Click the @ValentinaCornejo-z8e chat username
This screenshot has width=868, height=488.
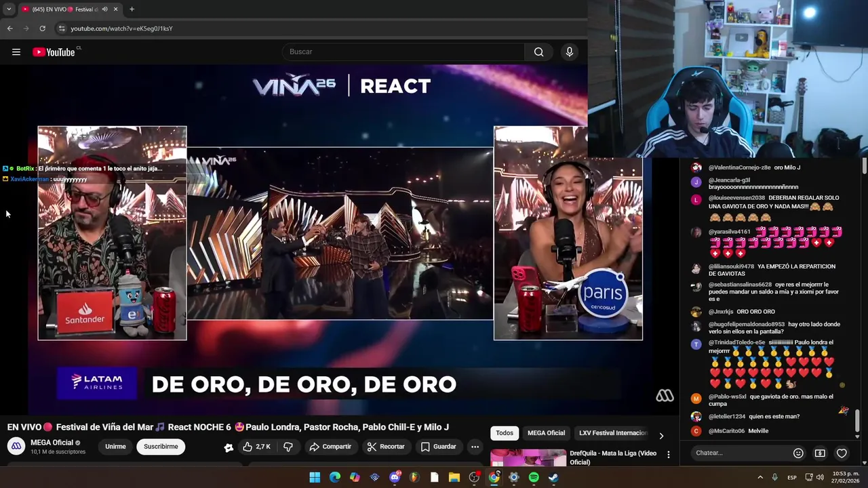tap(739, 167)
